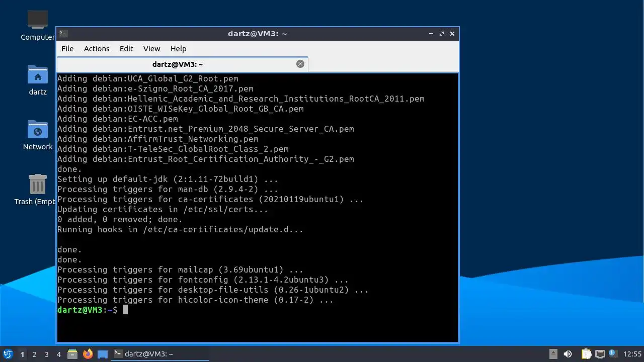Open the Lubuntu application menu

(8, 354)
